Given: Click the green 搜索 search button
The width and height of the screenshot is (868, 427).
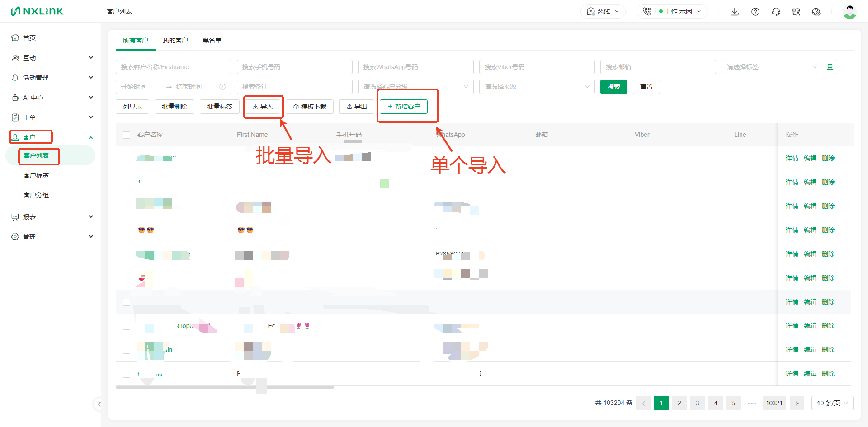Looking at the screenshot, I should (613, 86).
